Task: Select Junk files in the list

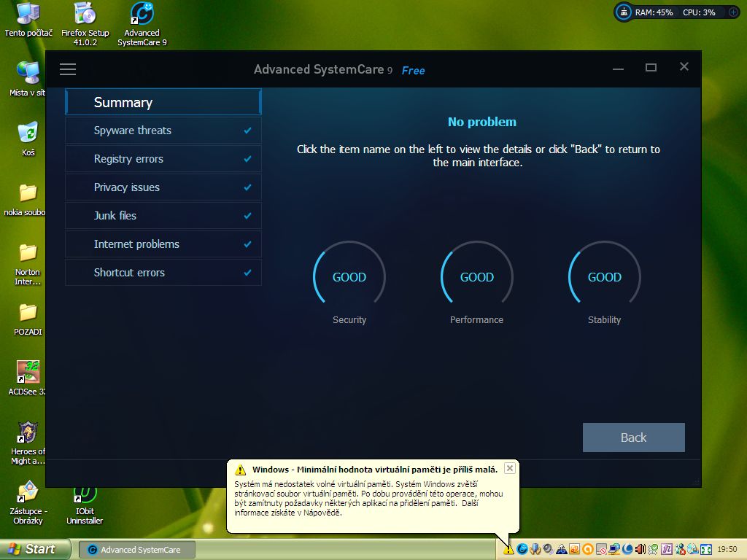Action: [163, 216]
